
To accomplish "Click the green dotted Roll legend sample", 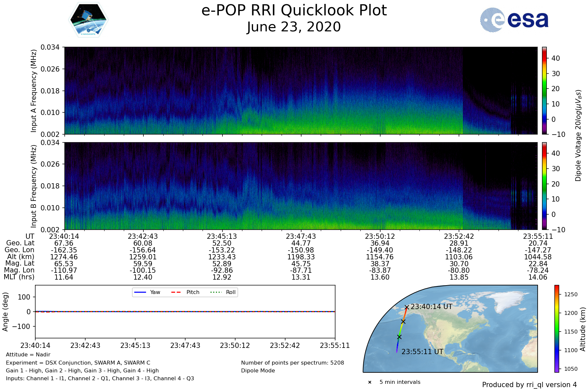I will pyautogui.click(x=216, y=292).
